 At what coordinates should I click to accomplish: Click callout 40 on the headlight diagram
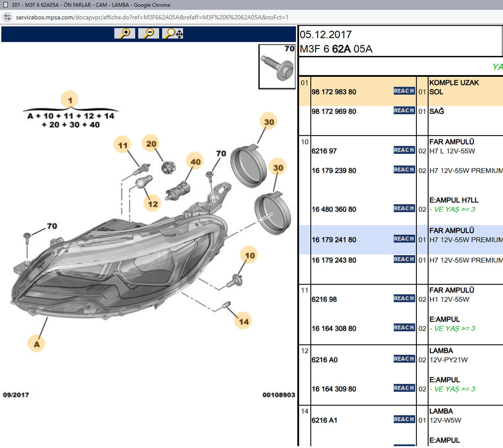click(195, 162)
